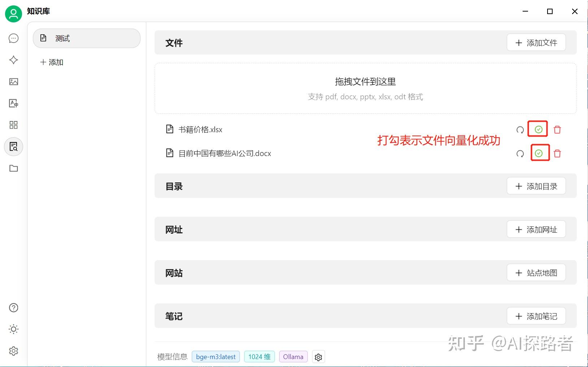Select the 测试 knowledge base item
This screenshot has width=588, height=367.
pyautogui.click(x=87, y=38)
